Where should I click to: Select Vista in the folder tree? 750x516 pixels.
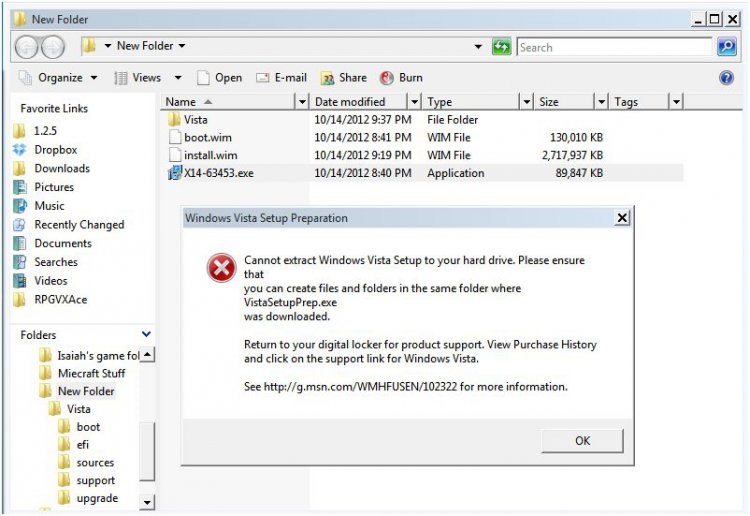[x=78, y=409]
